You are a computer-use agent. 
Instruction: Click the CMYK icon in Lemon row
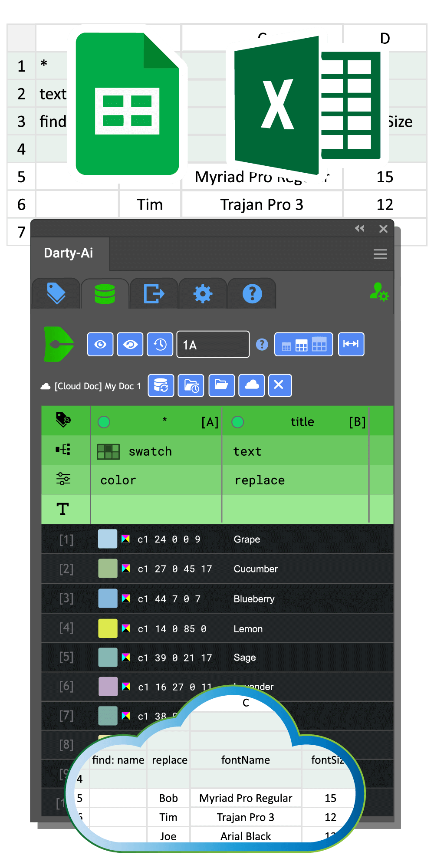(x=126, y=628)
